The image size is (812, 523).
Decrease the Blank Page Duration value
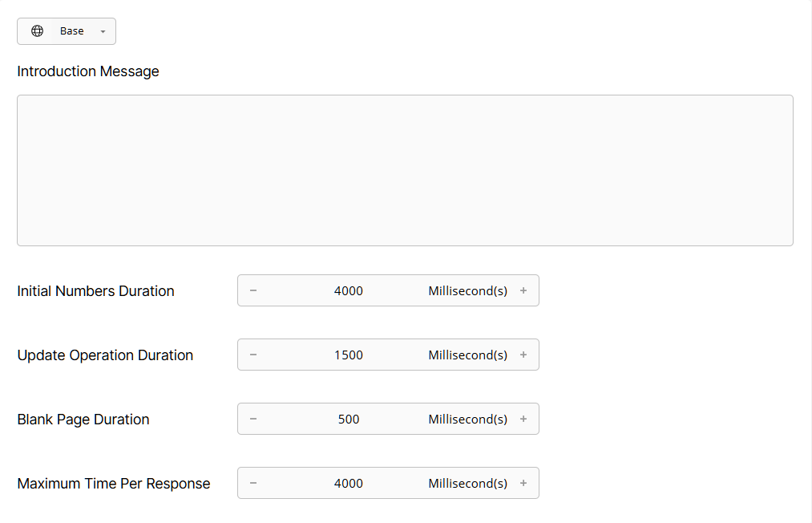(x=252, y=419)
